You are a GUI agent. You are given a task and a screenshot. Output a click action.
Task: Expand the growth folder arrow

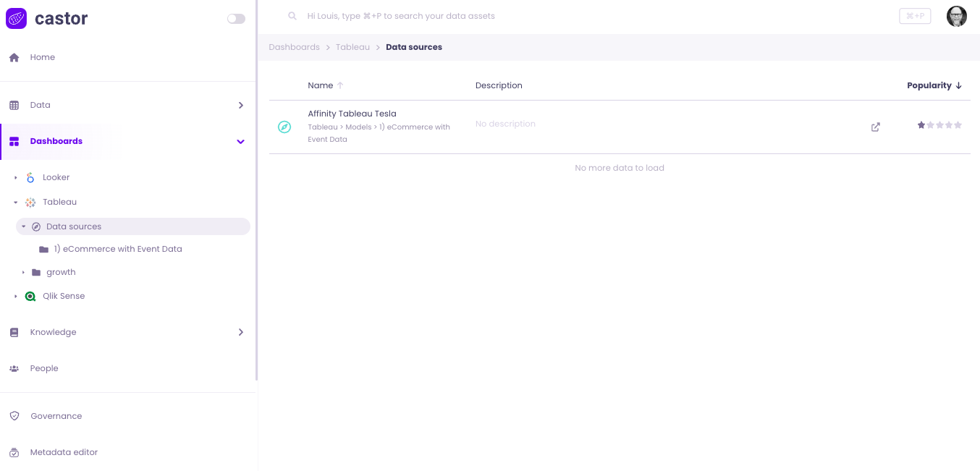click(23, 272)
